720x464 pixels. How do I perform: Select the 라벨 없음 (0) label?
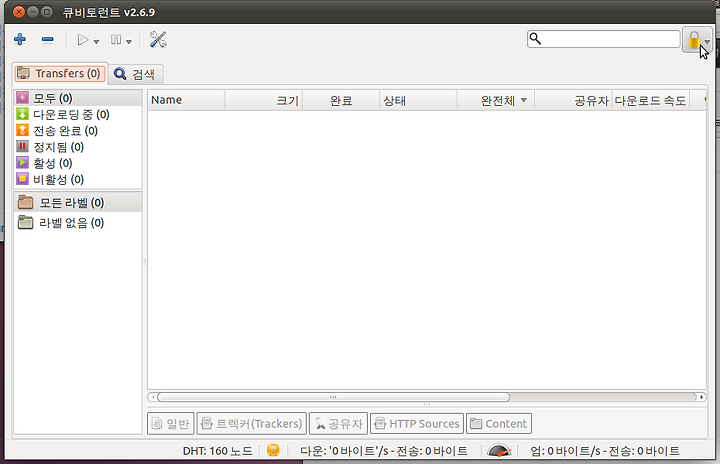(x=77, y=223)
